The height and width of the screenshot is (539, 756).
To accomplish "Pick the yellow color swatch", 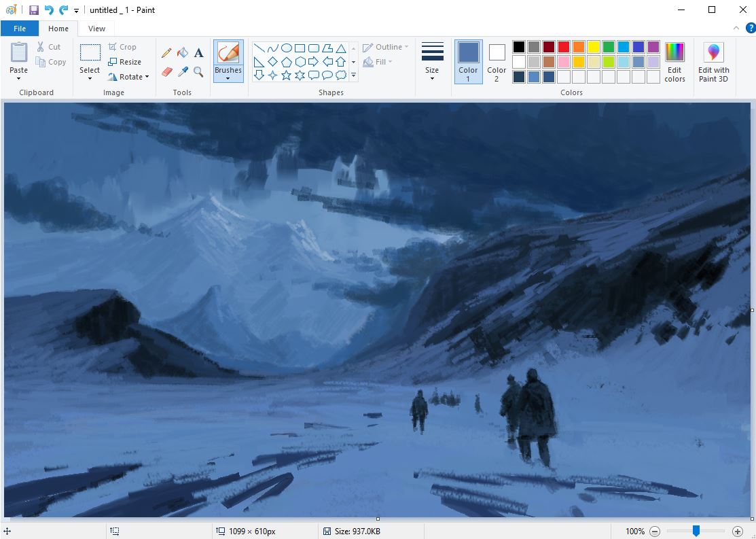I will [594, 47].
